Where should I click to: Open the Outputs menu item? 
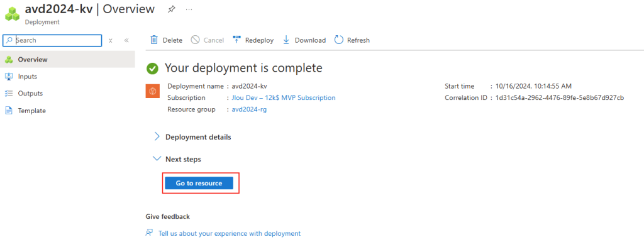67,93
